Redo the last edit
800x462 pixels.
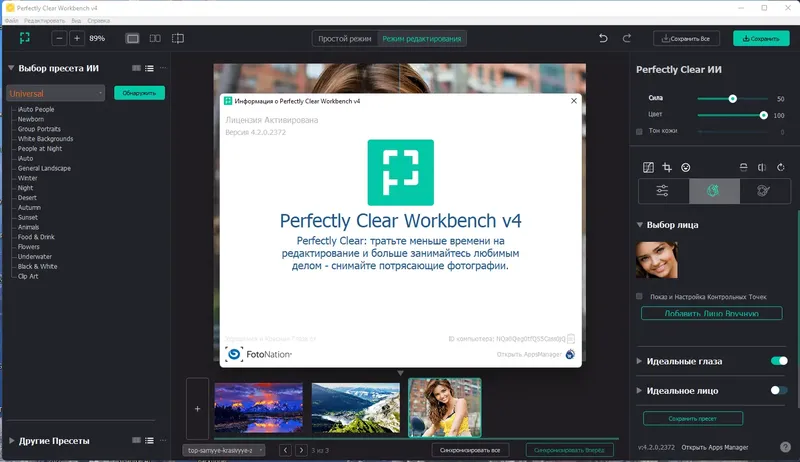click(627, 38)
